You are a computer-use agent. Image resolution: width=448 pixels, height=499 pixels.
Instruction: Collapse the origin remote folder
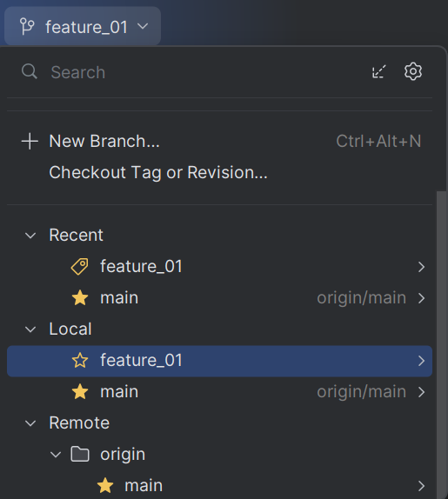[56, 455]
